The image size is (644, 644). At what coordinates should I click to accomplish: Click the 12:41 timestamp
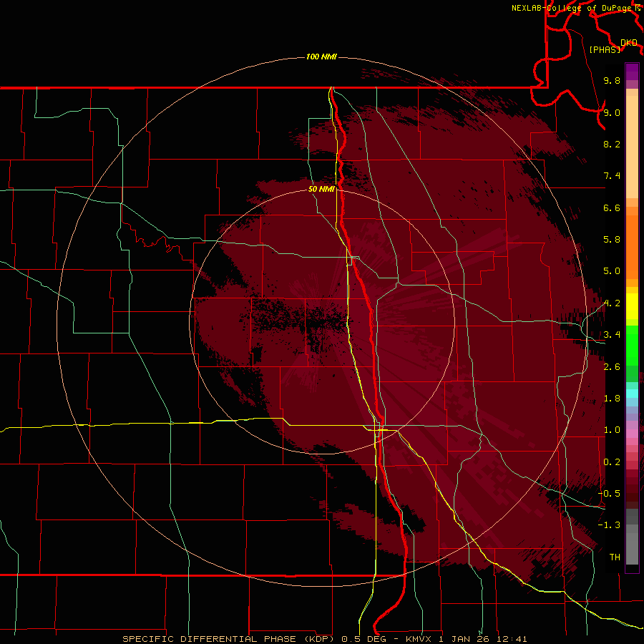pyautogui.click(x=512, y=639)
